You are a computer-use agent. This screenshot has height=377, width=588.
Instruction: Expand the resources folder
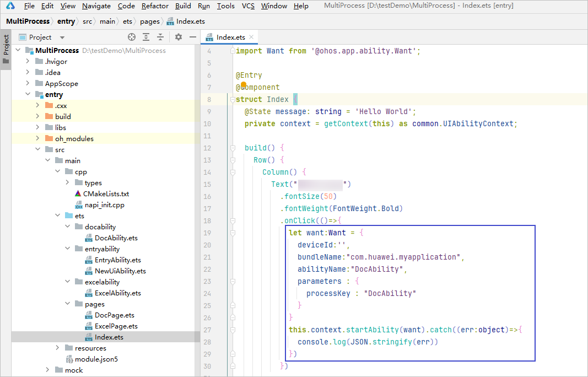coord(58,348)
